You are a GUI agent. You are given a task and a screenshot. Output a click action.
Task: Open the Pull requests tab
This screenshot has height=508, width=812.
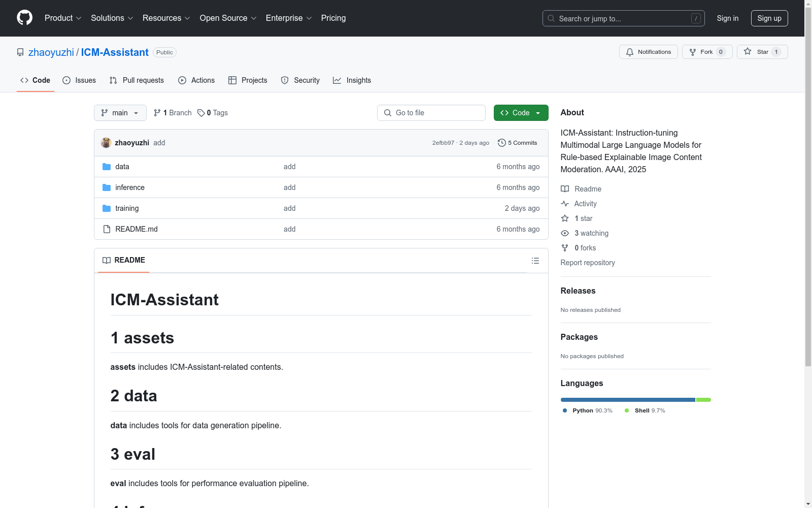(137, 80)
